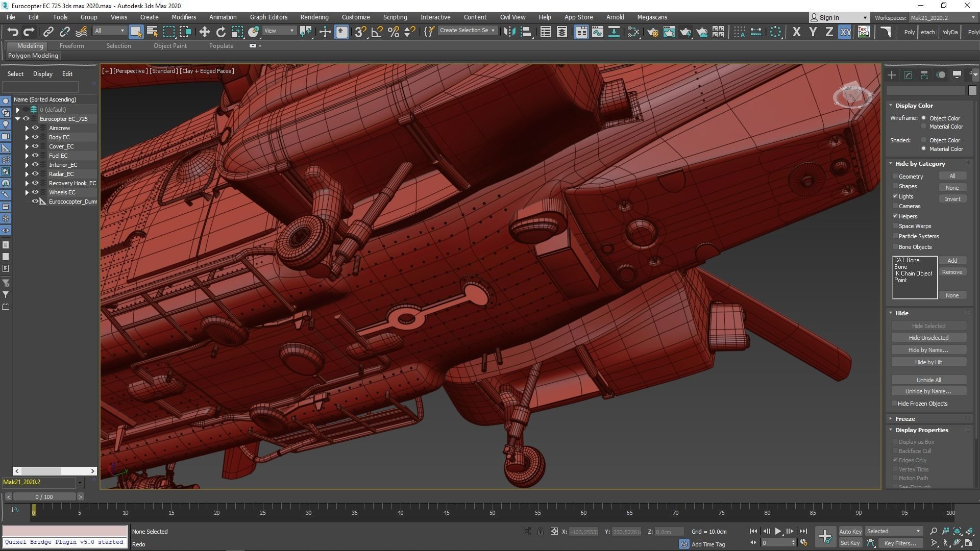The image size is (980, 551).
Task: Select the Rotate tool in the toolbar
Action: point(220,32)
